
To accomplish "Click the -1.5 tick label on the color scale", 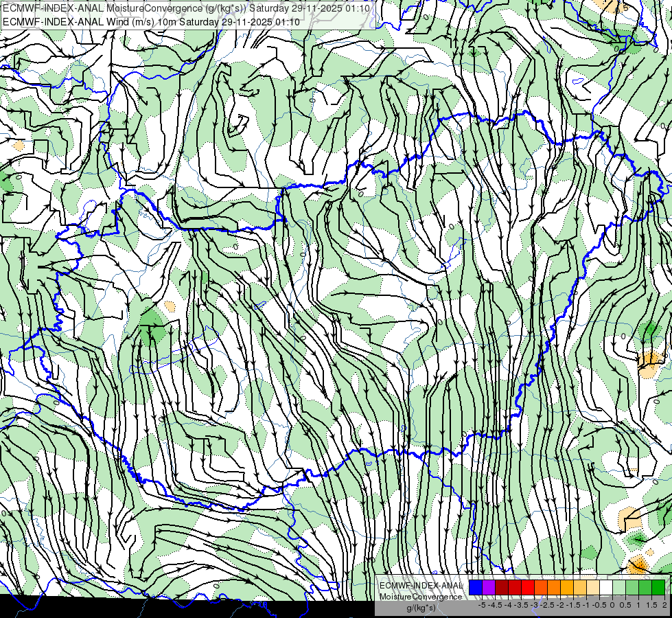I will [x=573, y=605].
